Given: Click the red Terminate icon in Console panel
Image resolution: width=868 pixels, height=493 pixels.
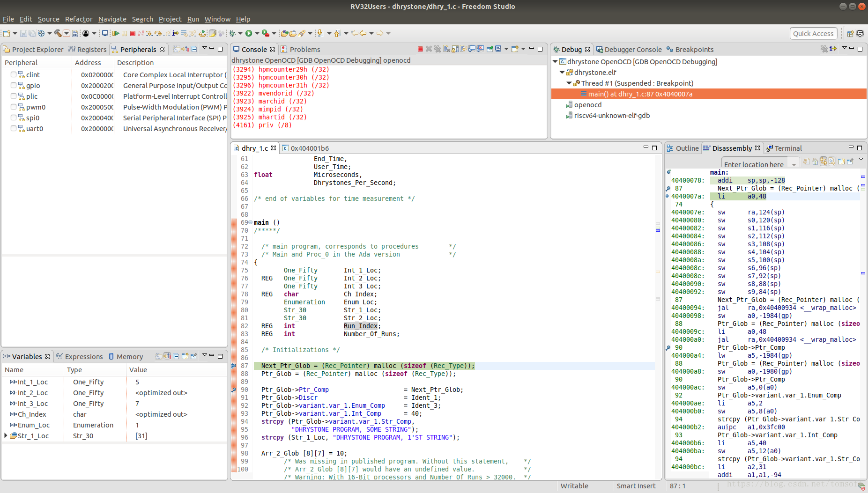Looking at the screenshot, I should click(x=420, y=49).
